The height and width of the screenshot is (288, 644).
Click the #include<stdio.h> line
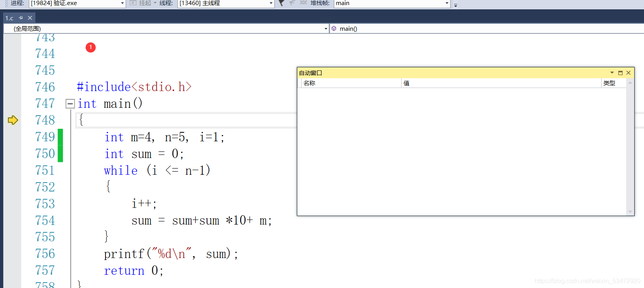click(134, 87)
